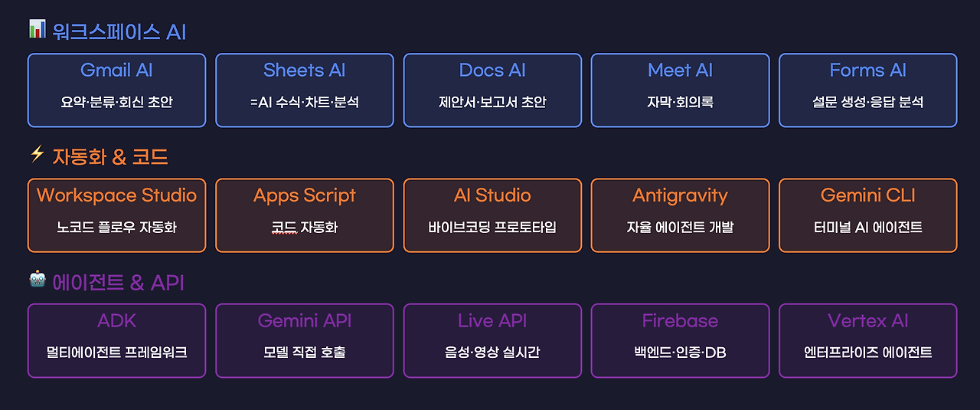This screenshot has width=980, height=410.
Task: Click the Apps Script card
Action: point(305,215)
